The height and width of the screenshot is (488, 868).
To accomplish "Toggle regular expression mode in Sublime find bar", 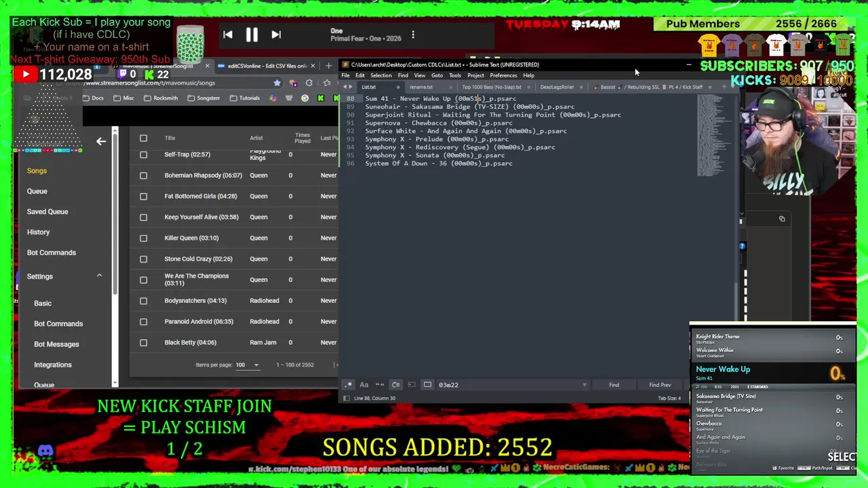I will tap(349, 385).
